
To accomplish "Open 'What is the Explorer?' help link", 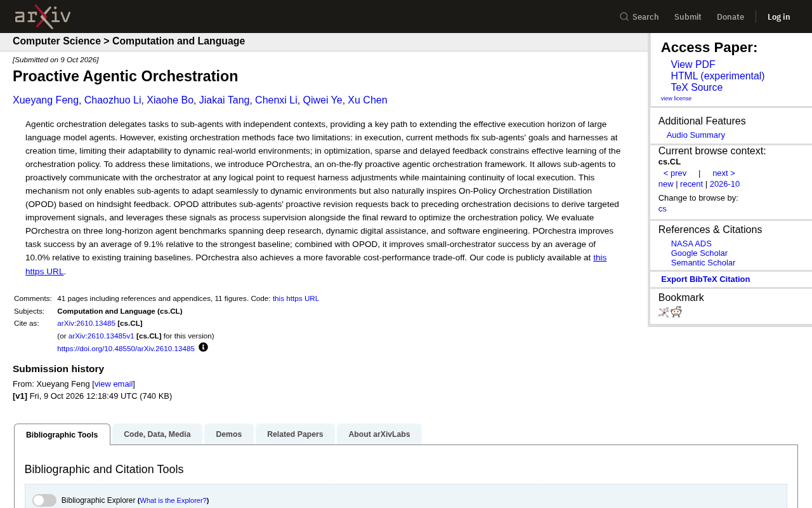I will coord(173,500).
